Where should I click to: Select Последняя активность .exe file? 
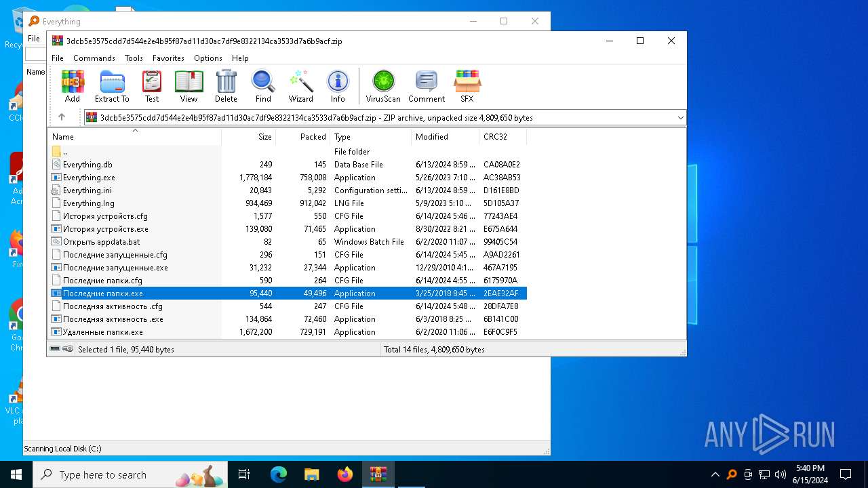(288, 319)
